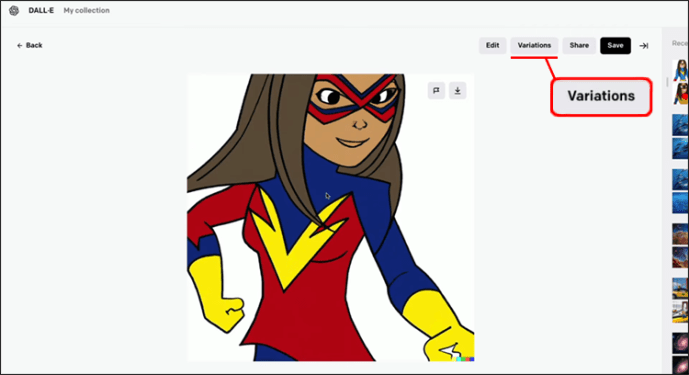The height and width of the screenshot is (375, 689).
Task: Report the image with the flag icon
Action: (x=436, y=91)
